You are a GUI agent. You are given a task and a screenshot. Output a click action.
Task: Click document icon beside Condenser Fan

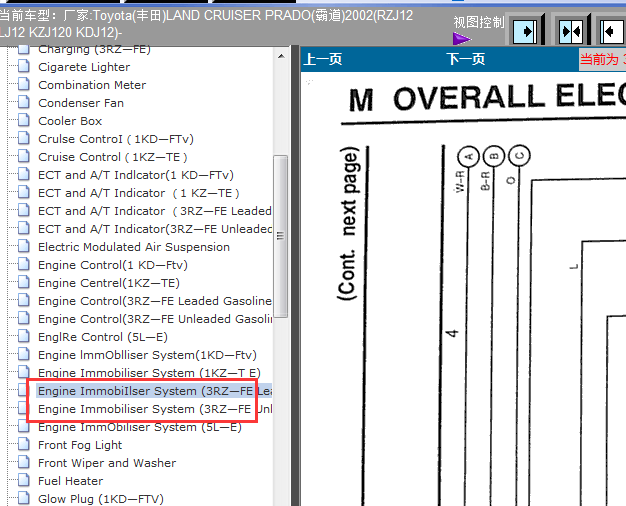click(x=24, y=102)
